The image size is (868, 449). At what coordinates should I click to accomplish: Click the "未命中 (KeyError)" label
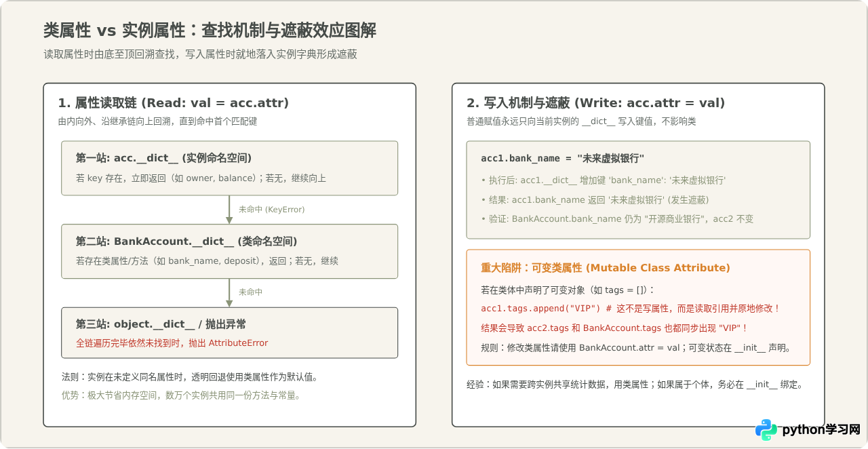coord(271,210)
